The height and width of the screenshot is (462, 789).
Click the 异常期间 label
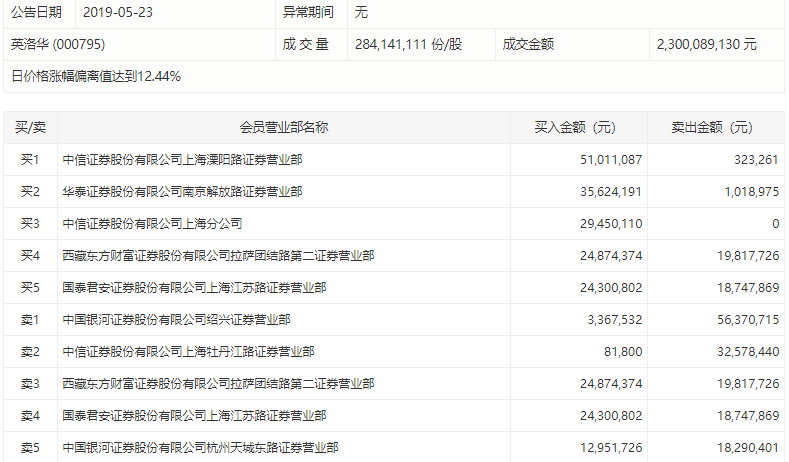click(x=308, y=12)
